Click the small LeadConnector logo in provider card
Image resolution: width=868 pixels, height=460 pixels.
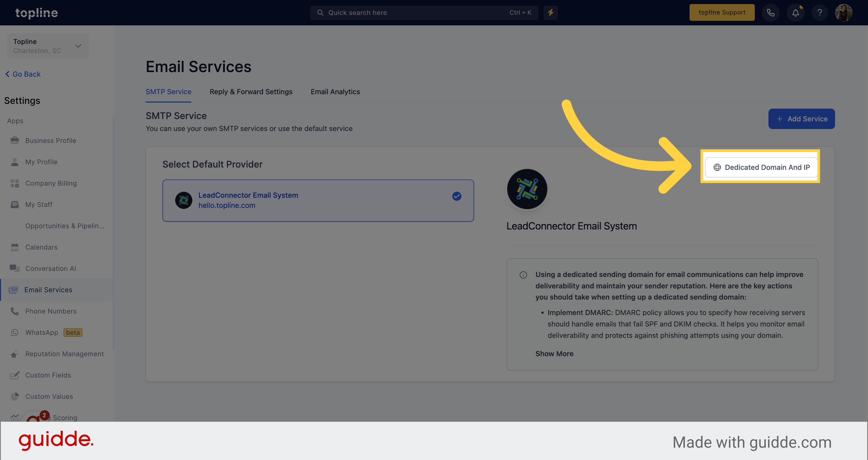pyautogui.click(x=184, y=200)
